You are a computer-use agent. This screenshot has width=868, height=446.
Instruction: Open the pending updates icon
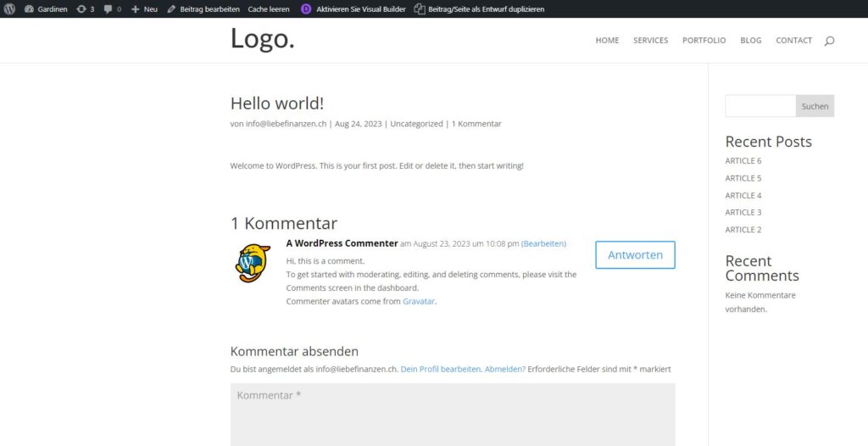86,8
